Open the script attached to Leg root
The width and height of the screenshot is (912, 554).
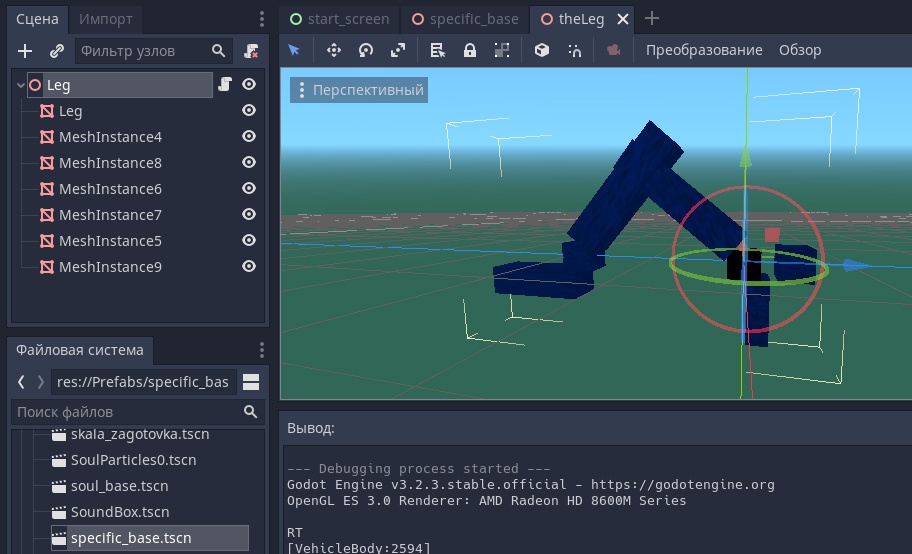click(x=225, y=85)
